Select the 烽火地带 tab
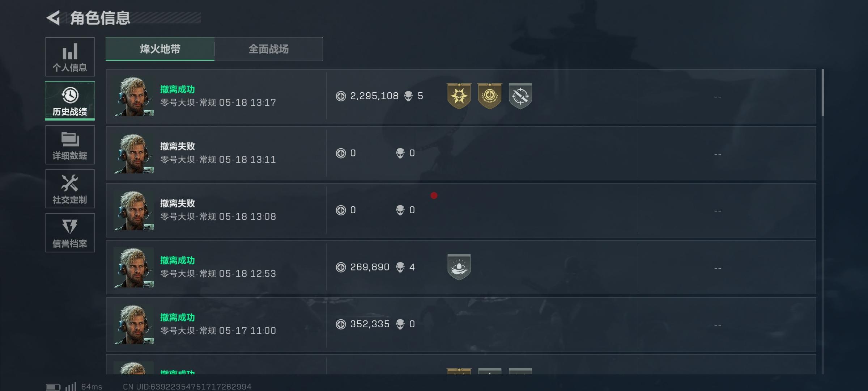The width and height of the screenshot is (868, 391). pos(160,49)
